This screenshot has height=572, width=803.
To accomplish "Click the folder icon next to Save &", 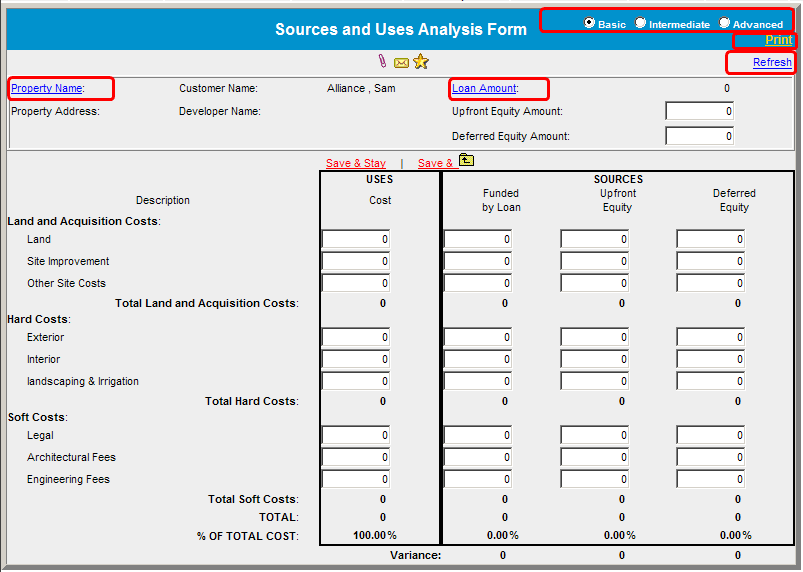I will pos(466,160).
